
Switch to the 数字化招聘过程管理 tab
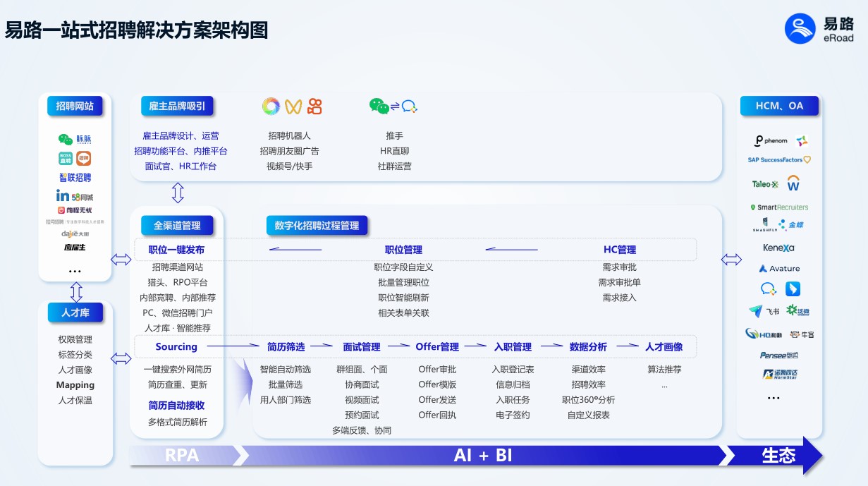[317, 225]
